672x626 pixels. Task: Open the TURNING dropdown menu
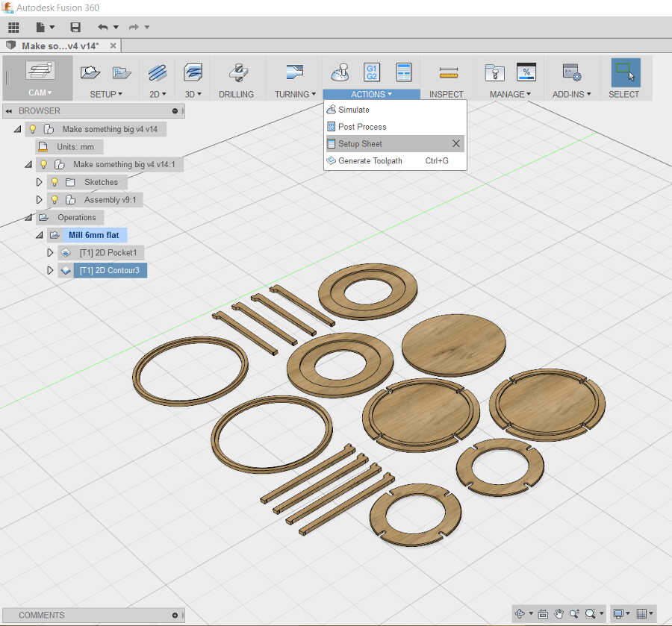click(x=295, y=94)
